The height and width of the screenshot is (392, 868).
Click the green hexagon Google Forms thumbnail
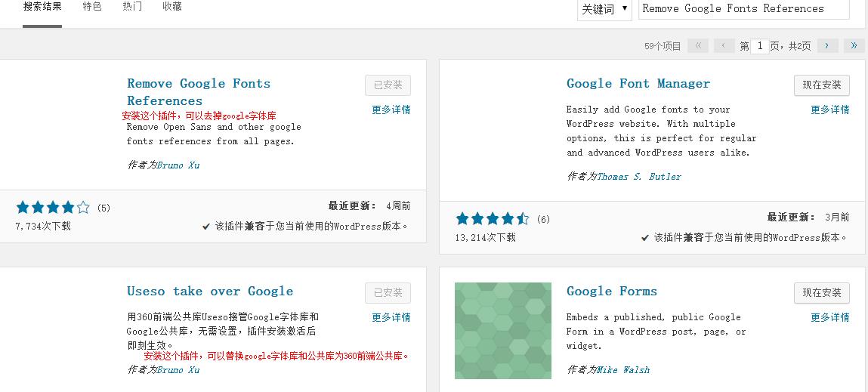(x=503, y=331)
